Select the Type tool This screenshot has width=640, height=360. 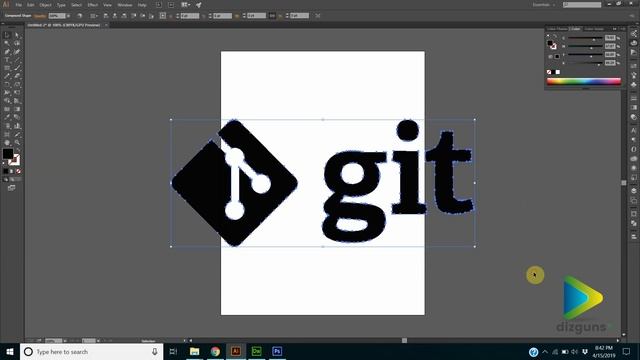pos(7,60)
